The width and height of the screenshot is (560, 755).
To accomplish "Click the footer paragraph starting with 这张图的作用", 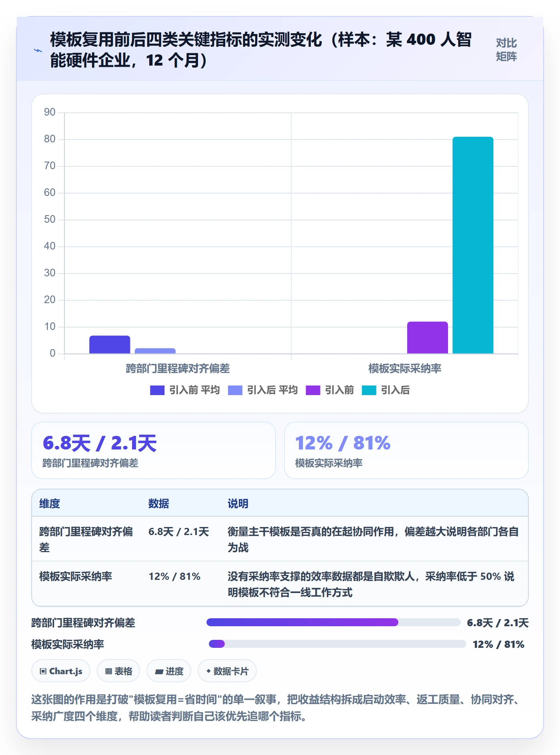I will (x=277, y=708).
